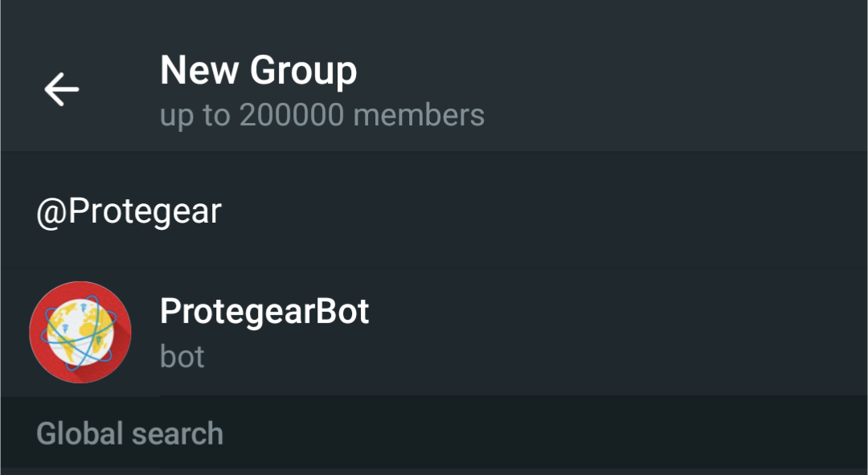868x475 pixels.
Task: Click the '@' symbol in search field
Action: coord(51,212)
